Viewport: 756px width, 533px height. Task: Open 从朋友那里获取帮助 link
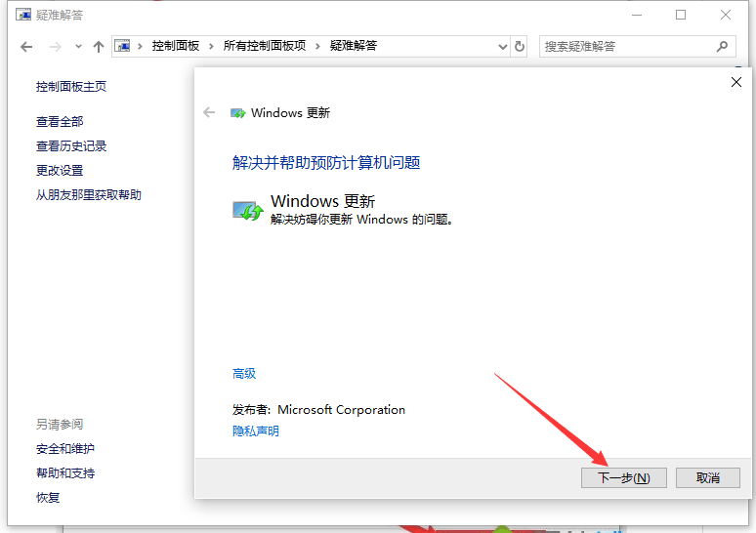89,195
